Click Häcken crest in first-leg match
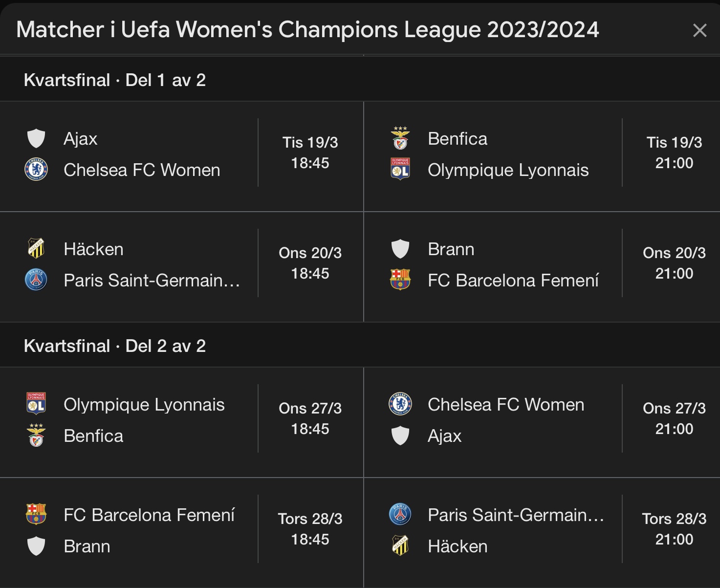The width and height of the screenshot is (720, 588). click(36, 249)
